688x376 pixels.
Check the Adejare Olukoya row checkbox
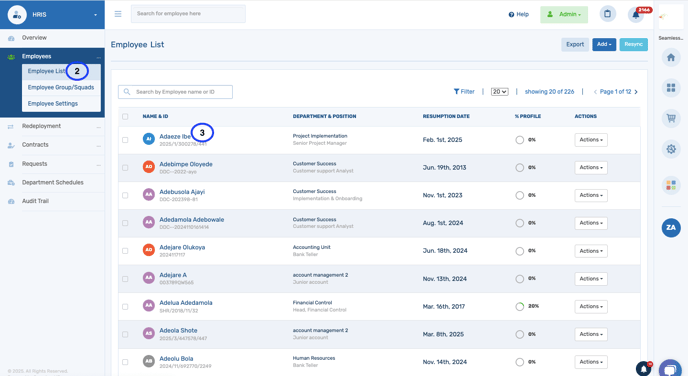(125, 251)
